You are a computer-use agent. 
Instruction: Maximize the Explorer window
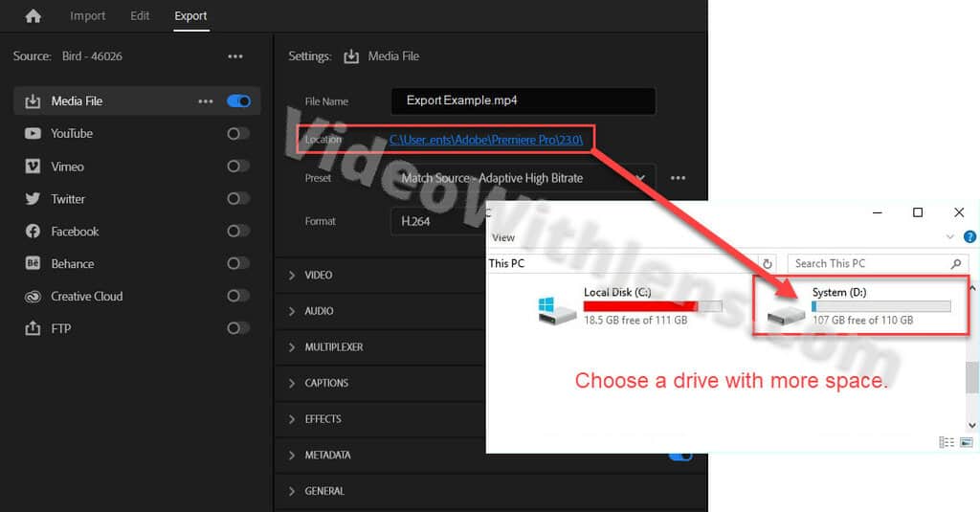pyautogui.click(x=918, y=212)
